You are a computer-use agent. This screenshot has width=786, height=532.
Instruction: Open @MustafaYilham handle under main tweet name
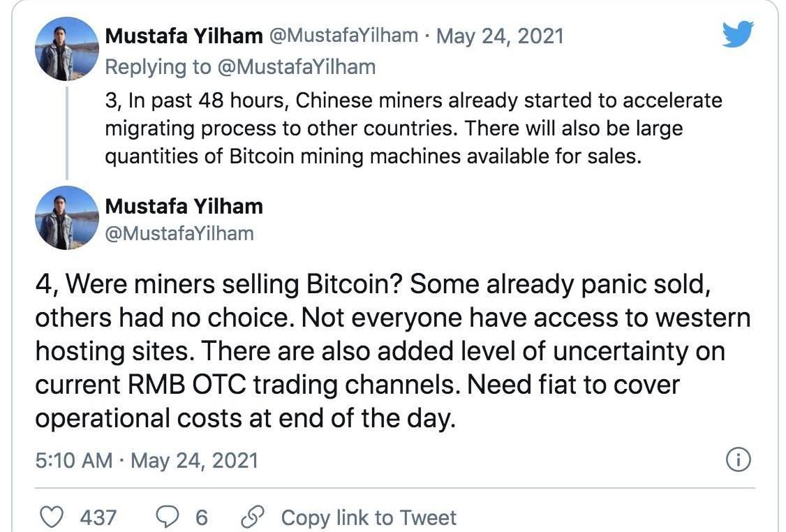[x=179, y=233]
